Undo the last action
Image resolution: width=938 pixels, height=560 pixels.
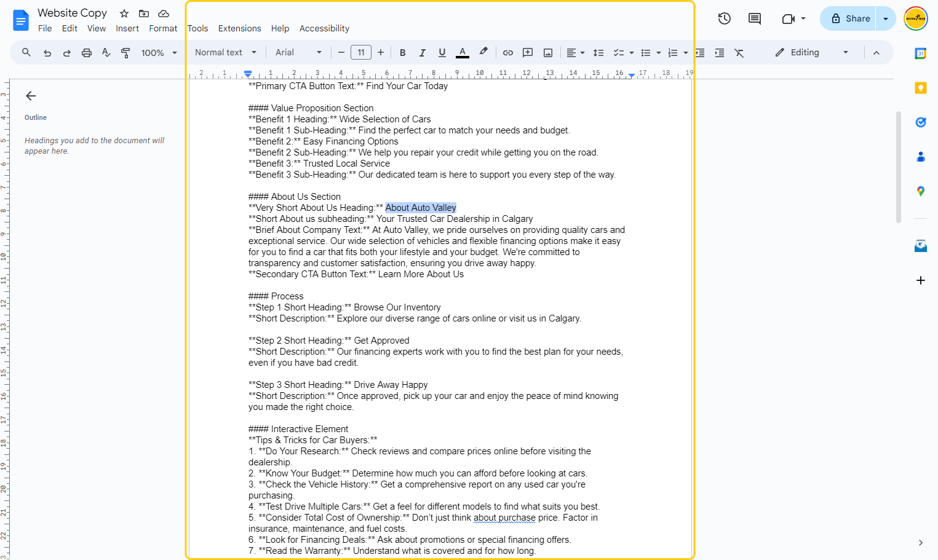tap(47, 53)
